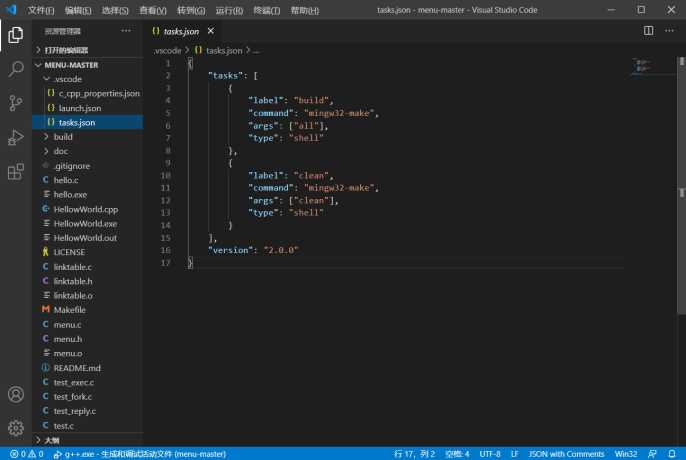Click the errors and warnings status indicator
Image resolution: width=686 pixels, height=460 pixels.
click(26, 454)
